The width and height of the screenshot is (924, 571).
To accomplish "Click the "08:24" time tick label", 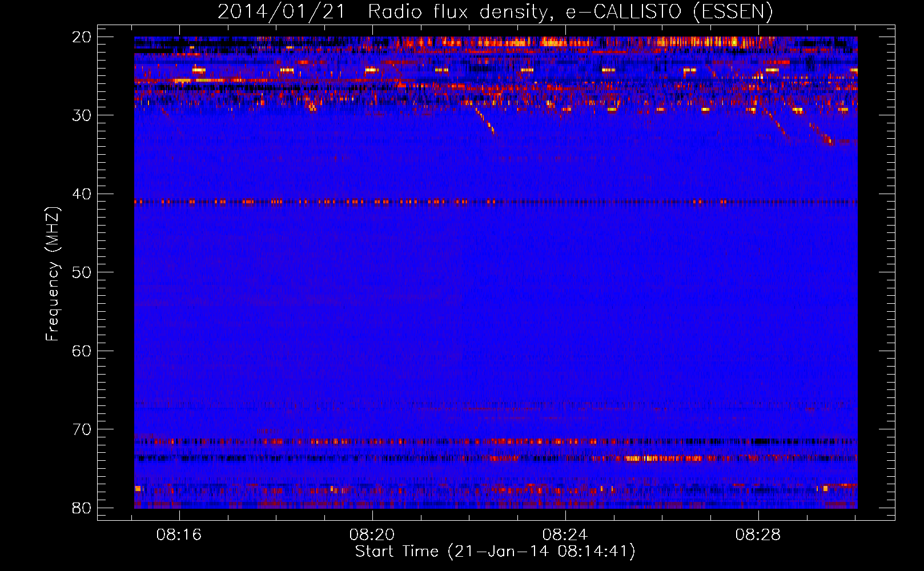I will [x=565, y=535].
